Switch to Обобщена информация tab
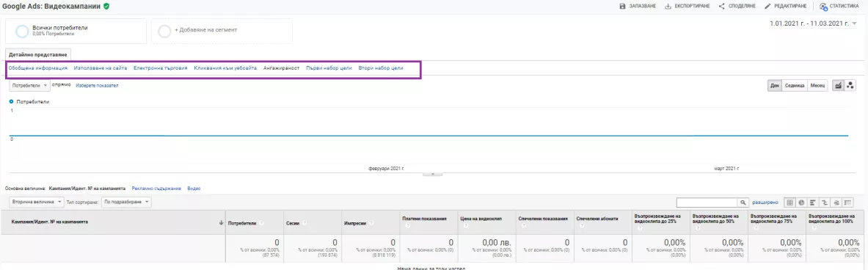 click(x=37, y=68)
